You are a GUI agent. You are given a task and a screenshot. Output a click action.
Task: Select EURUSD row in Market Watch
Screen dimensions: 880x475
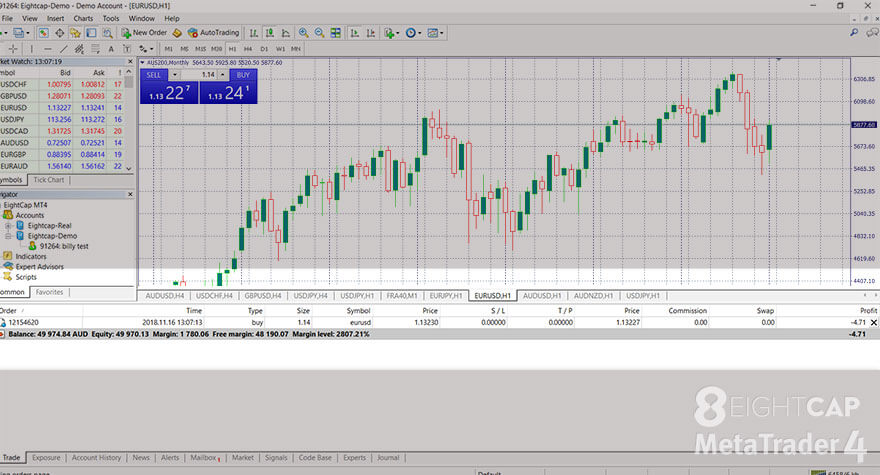pyautogui.click(x=62, y=108)
